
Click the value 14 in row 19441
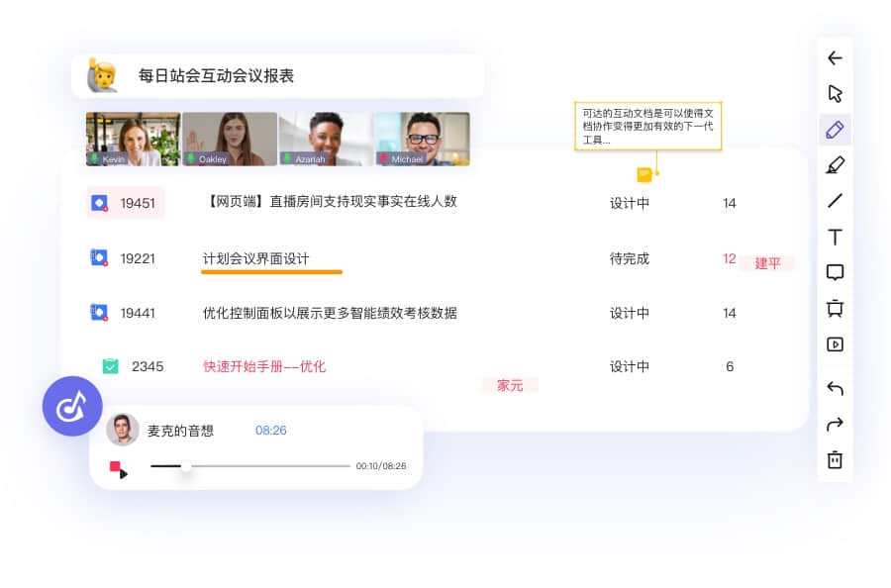[730, 313]
